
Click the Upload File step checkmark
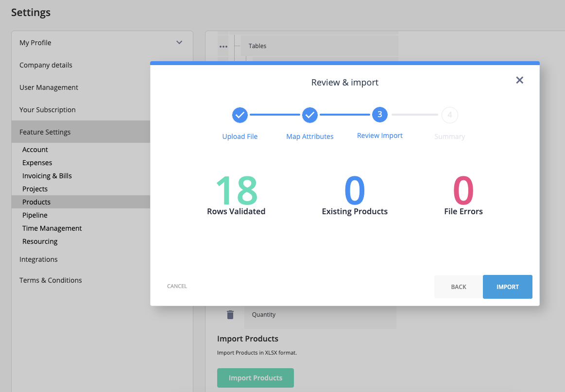pos(240,115)
